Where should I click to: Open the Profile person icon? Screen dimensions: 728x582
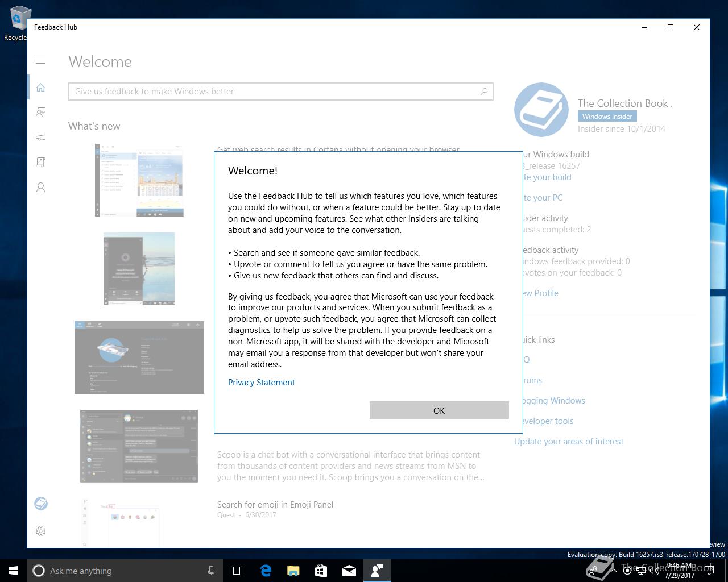tap(40, 188)
